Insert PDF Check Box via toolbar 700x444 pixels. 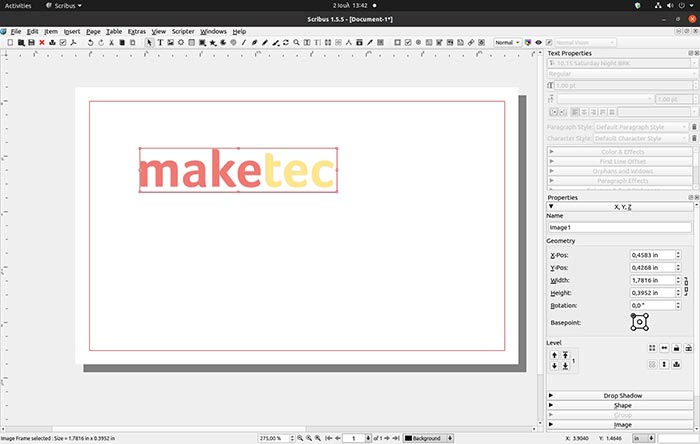[408, 42]
